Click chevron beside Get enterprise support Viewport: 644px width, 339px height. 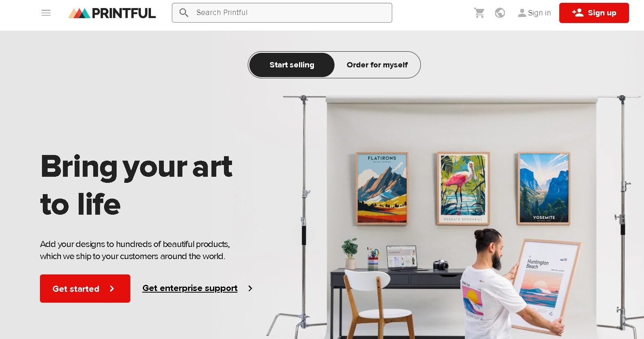[250, 288]
